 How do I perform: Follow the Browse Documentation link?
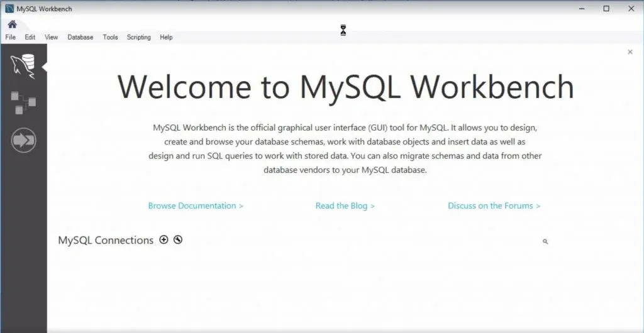[196, 205]
